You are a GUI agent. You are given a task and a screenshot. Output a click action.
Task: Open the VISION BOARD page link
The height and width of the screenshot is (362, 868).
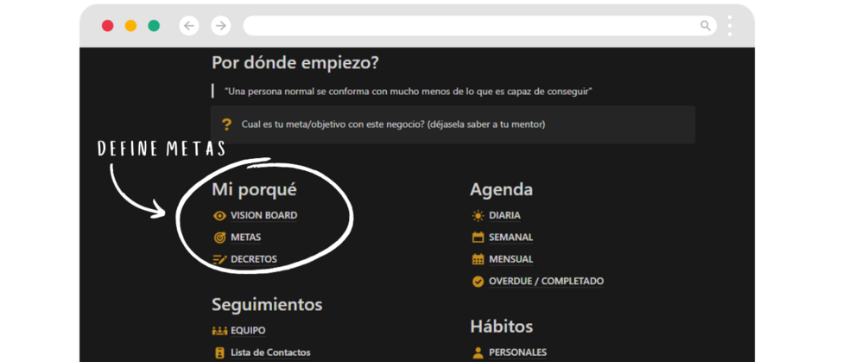coord(264,215)
